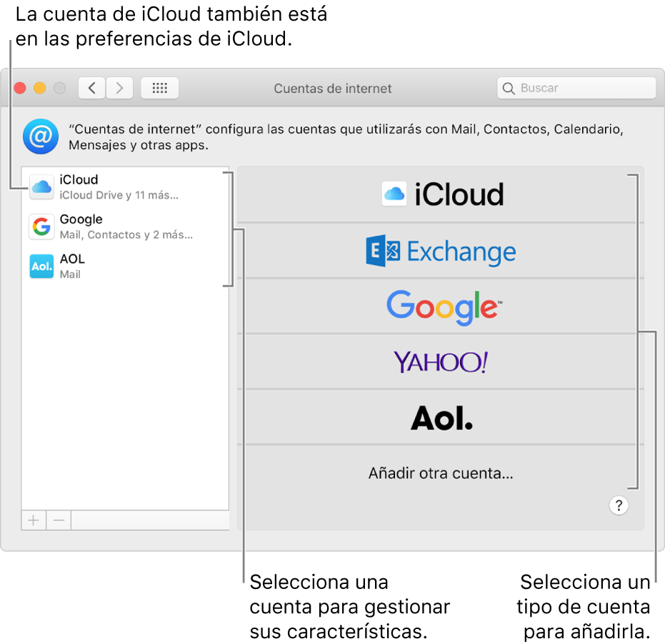Click the iCloud Drive y 11 más... subtitle

(x=119, y=195)
